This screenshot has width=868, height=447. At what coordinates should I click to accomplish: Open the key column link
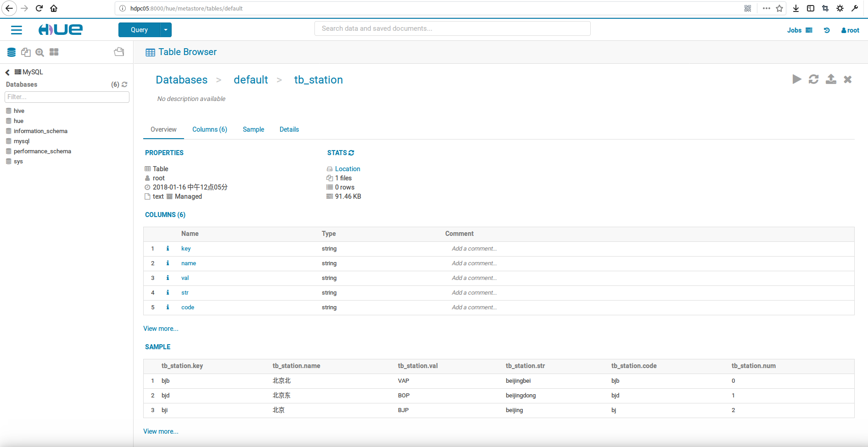click(186, 248)
